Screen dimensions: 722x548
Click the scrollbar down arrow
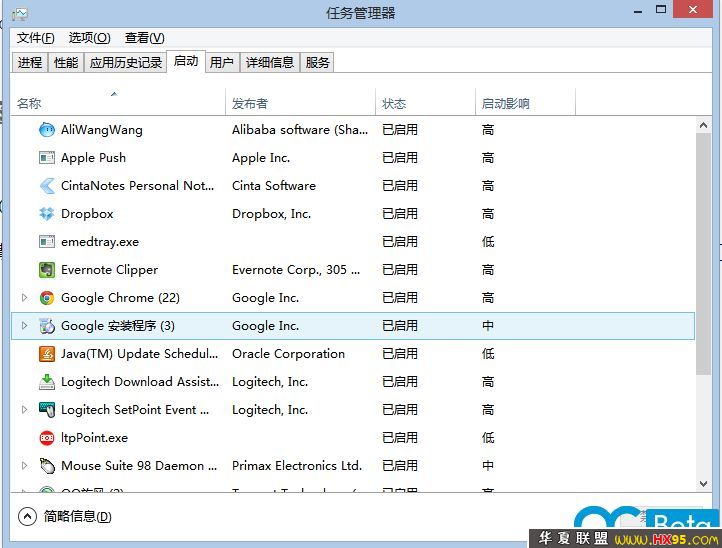(703, 484)
